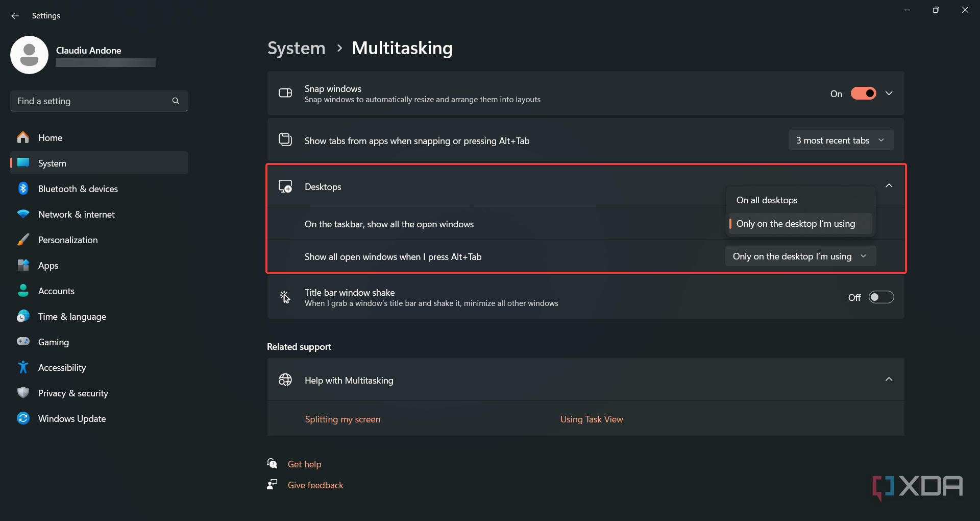The image size is (980, 521).
Task: Click System in the breadcrumb
Action: pos(297,48)
